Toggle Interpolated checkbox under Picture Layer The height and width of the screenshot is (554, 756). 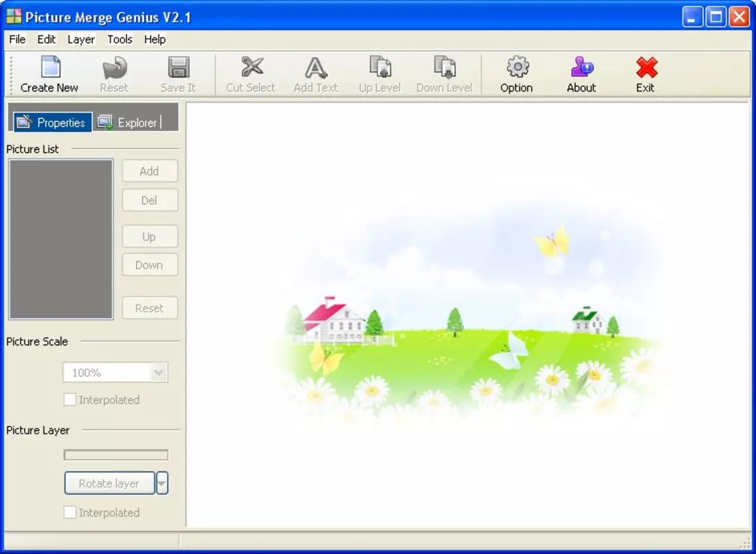pos(70,512)
